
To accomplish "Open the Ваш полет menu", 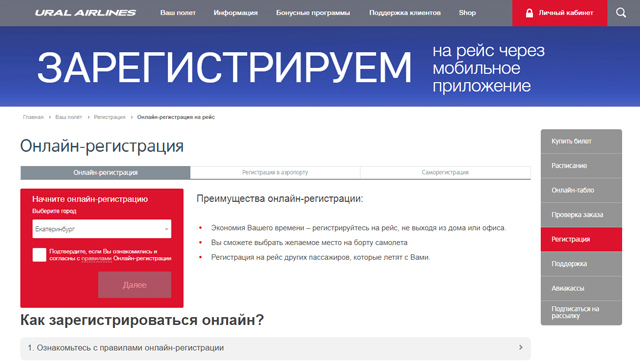I will (x=178, y=13).
